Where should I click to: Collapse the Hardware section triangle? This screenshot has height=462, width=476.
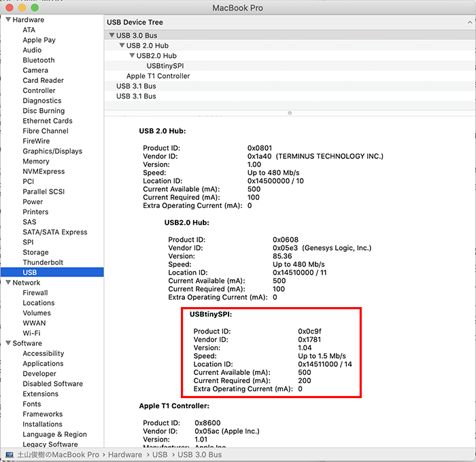point(8,20)
